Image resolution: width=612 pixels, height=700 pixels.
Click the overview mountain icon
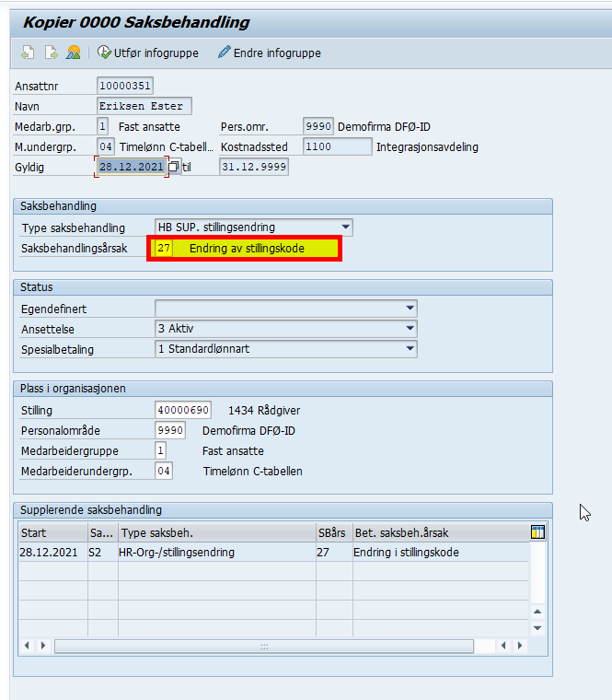tap(74, 52)
